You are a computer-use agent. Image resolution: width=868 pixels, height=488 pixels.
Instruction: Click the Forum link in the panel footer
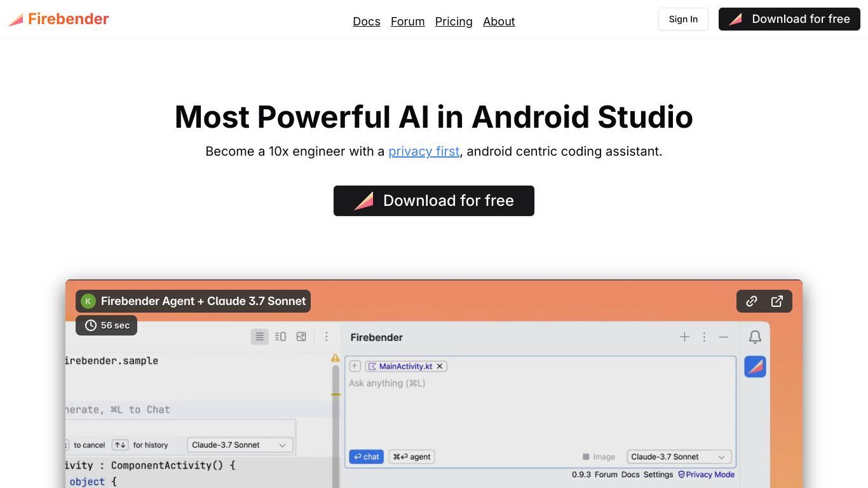coord(606,475)
